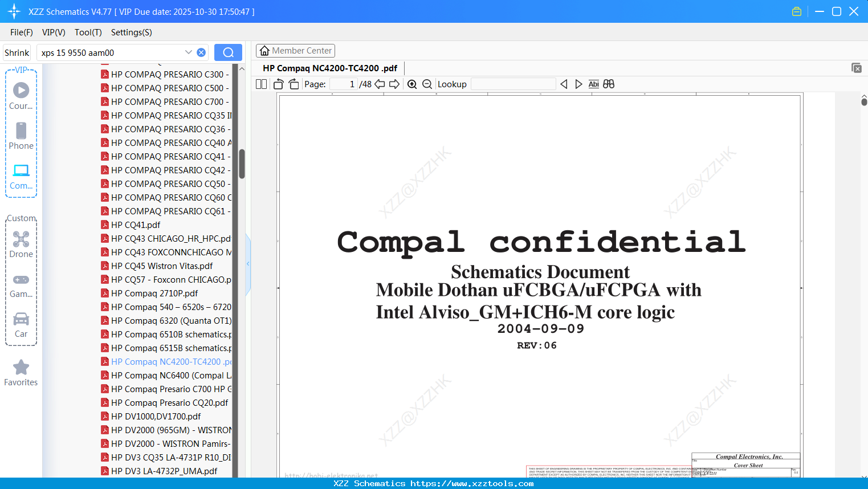The height and width of the screenshot is (489, 868).
Task: Open the Game console category
Action: tap(21, 285)
